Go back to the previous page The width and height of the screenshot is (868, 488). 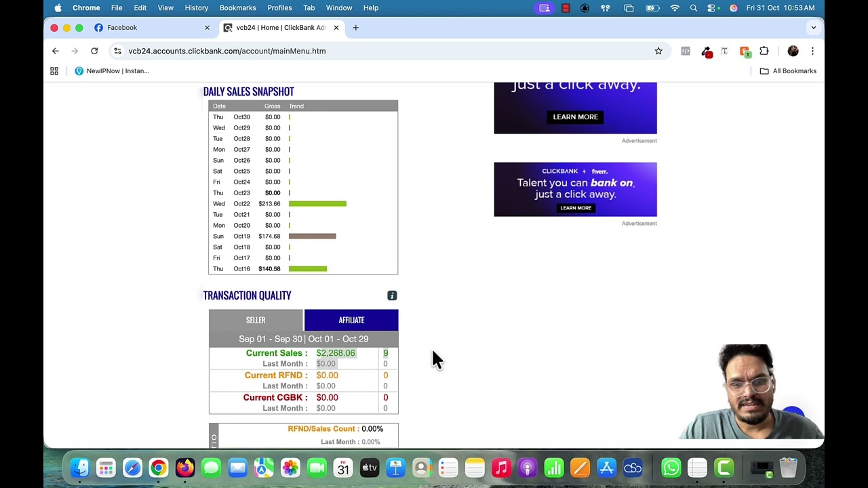[x=56, y=51]
